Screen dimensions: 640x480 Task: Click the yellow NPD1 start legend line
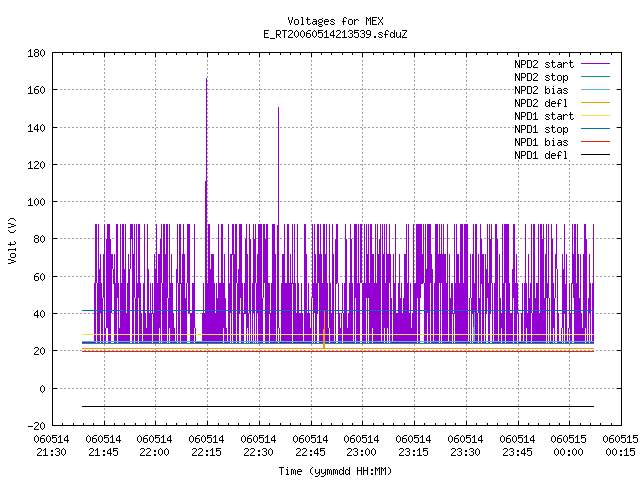[x=595, y=116]
